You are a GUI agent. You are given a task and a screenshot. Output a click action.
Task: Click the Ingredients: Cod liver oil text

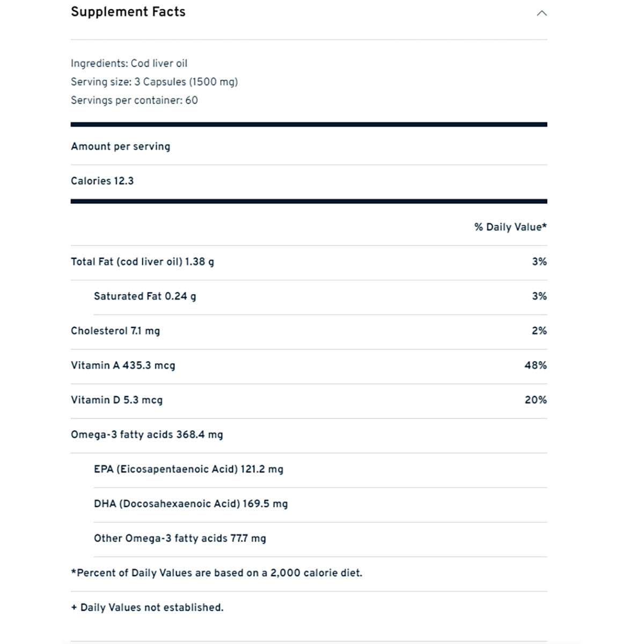(x=129, y=63)
